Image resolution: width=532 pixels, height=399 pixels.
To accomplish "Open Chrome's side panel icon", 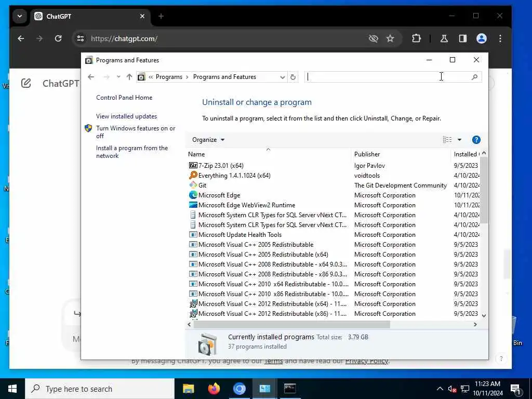I will 462,38.
